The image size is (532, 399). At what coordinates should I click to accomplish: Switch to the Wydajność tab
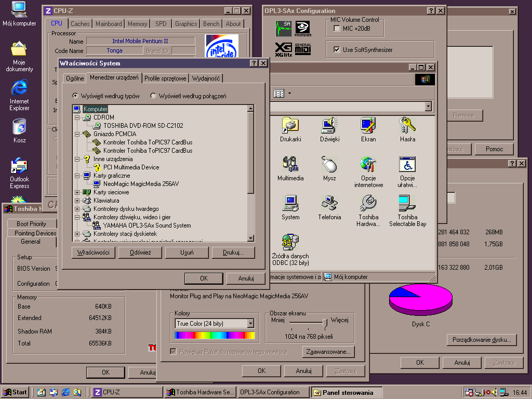pyautogui.click(x=206, y=78)
